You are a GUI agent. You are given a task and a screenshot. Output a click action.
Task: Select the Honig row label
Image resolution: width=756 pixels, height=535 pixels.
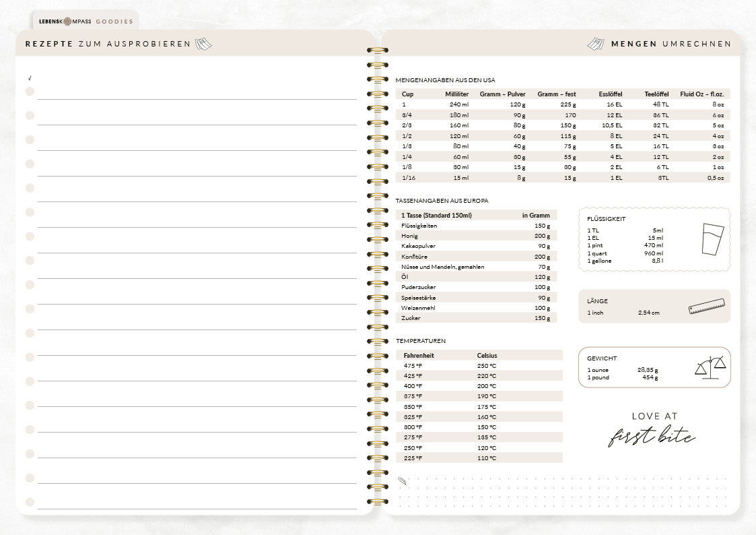(409, 236)
